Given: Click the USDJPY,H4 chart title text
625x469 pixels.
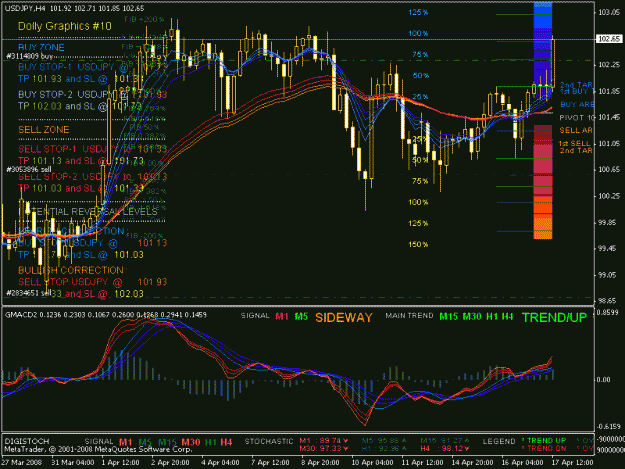Looking at the screenshot, I should (x=74, y=8).
